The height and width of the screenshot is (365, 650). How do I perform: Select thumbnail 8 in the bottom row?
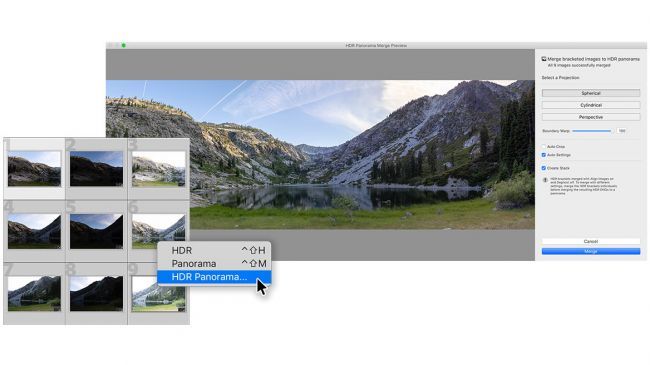(x=96, y=293)
